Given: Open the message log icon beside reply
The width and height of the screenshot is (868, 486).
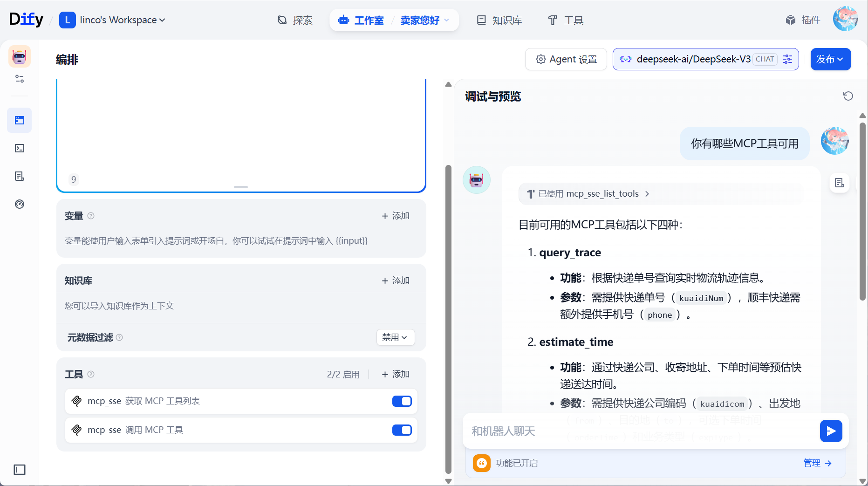Looking at the screenshot, I should (840, 183).
